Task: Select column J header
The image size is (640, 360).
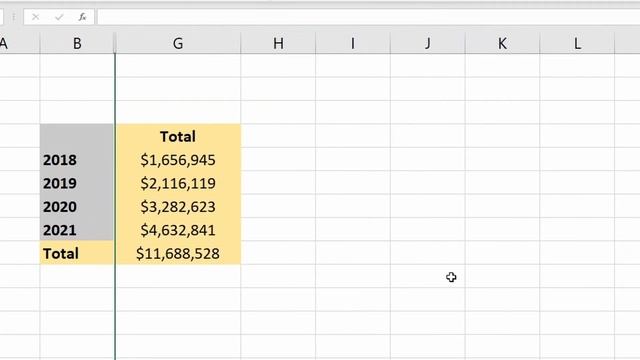Action: tap(427, 43)
